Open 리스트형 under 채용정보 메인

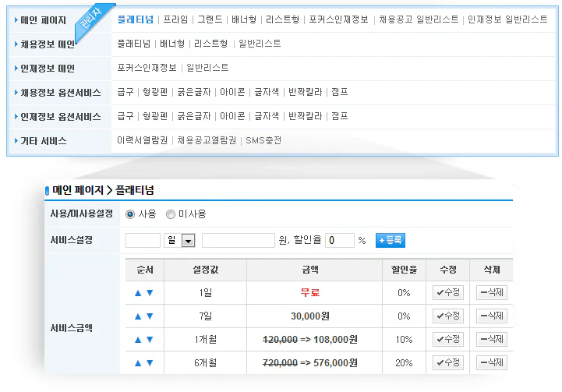[211, 44]
